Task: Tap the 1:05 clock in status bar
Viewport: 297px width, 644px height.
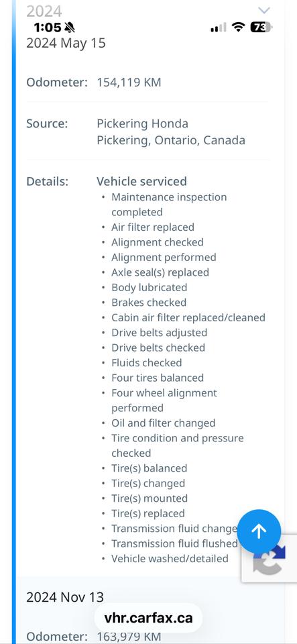Action: coord(47,28)
